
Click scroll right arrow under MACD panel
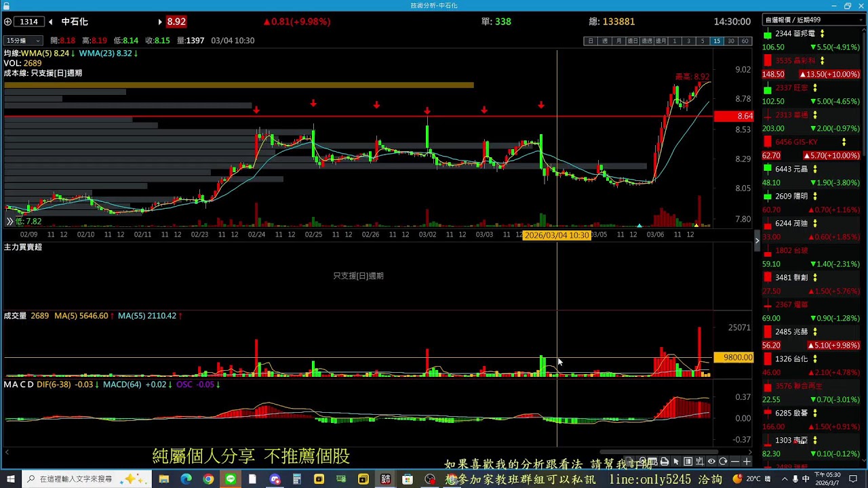(x=749, y=452)
